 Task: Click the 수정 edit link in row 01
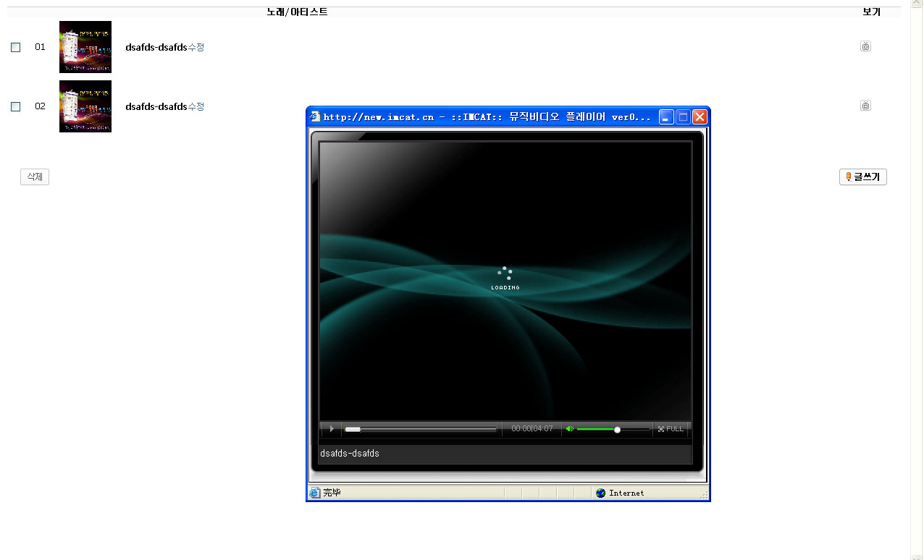click(196, 47)
